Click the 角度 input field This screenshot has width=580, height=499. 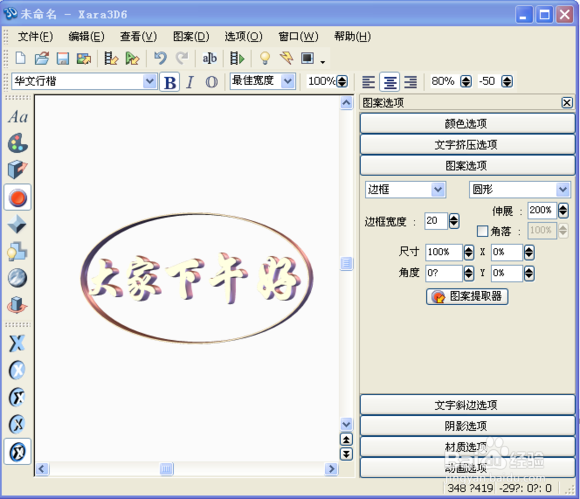pyautogui.click(x=443, y=273)
